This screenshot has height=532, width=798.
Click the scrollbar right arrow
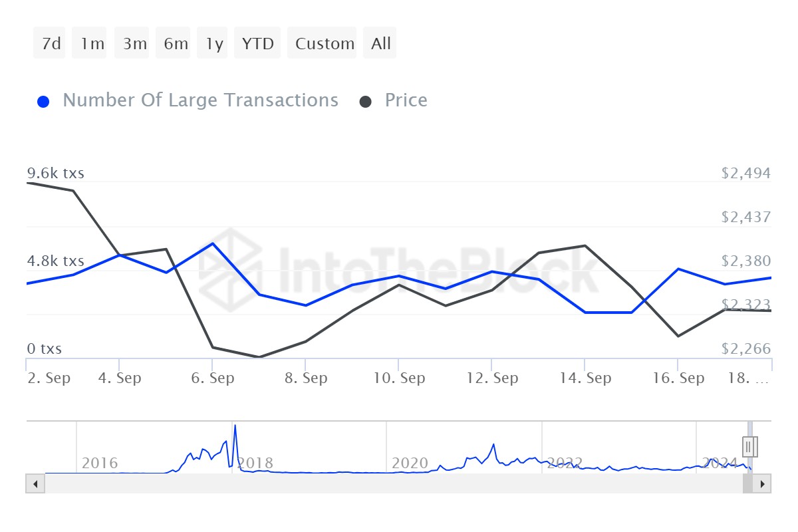coord(763,483)
